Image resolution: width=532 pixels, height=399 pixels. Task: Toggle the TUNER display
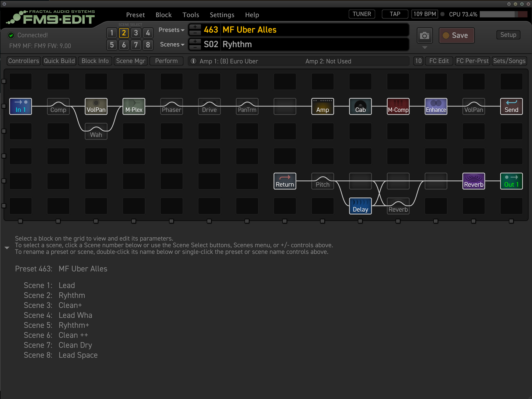point(362,14)
